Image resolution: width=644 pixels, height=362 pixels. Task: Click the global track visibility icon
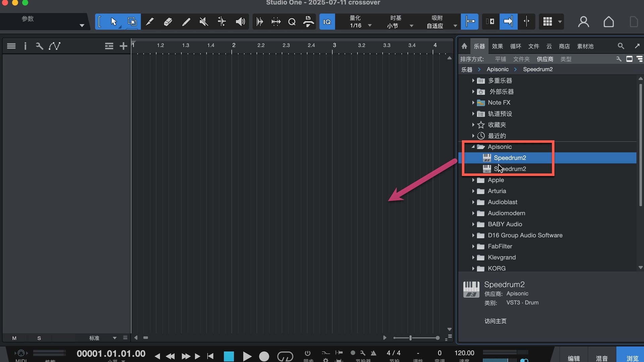click(x=109, y=46)
